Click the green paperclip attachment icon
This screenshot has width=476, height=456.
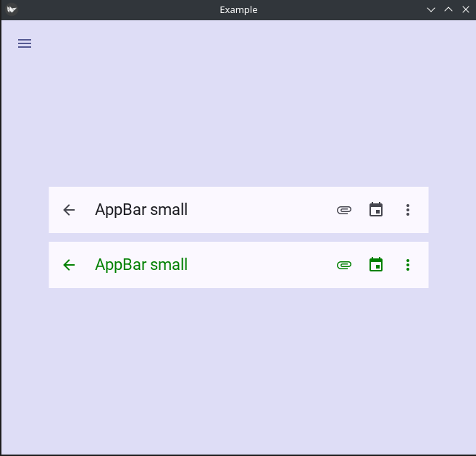344,265
